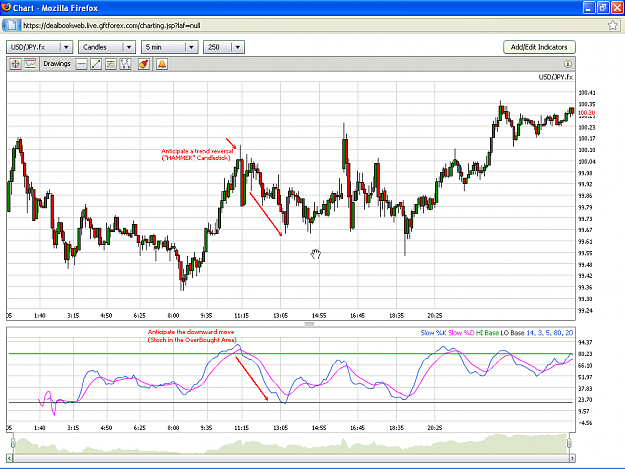Viewport: 625px width, 469px height.
Task: Click the Drawings toolbar label
Action: [57, 64]
